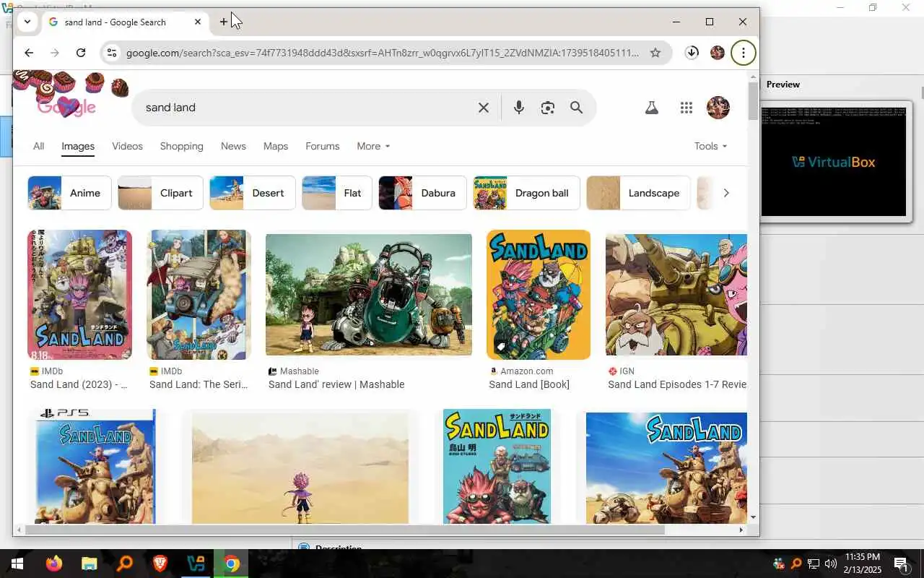The height and width of the screenshot is (578, 924).
Task: Open Chrome three-dot menu
Action: pos(744,53)
